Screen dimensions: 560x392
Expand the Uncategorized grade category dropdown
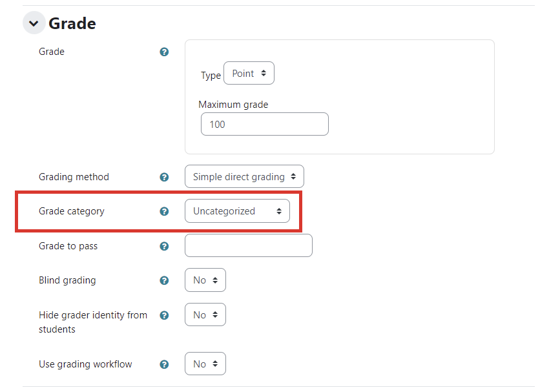(237, 211)
